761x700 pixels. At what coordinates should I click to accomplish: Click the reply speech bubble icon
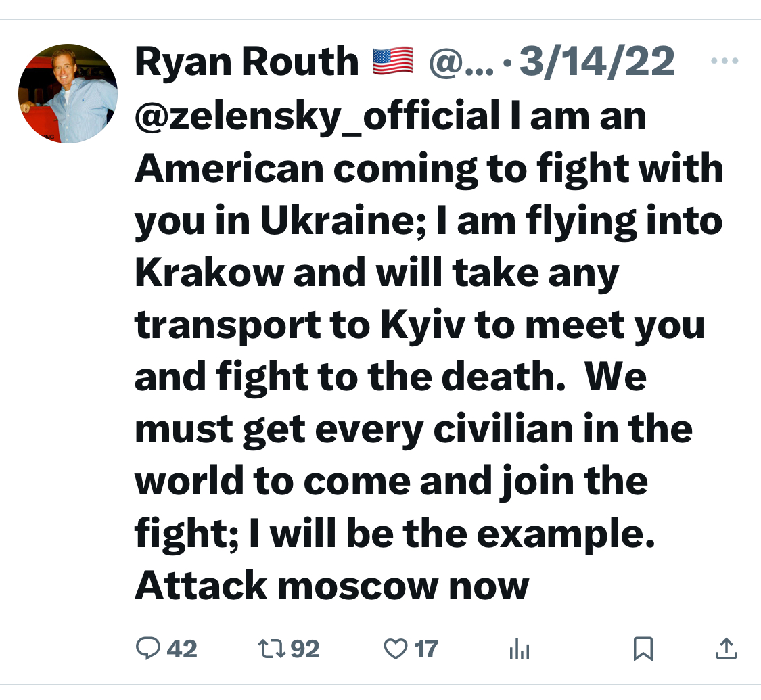[x=147, y=649]
